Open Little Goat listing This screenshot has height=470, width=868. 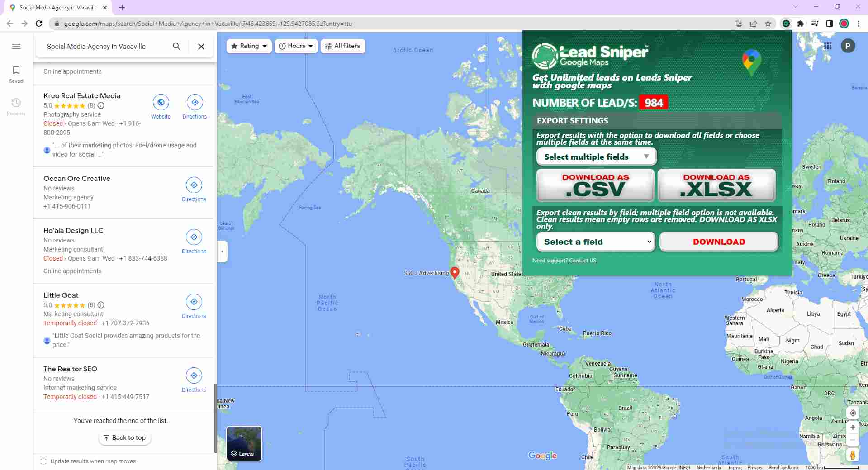pos(61,295)
